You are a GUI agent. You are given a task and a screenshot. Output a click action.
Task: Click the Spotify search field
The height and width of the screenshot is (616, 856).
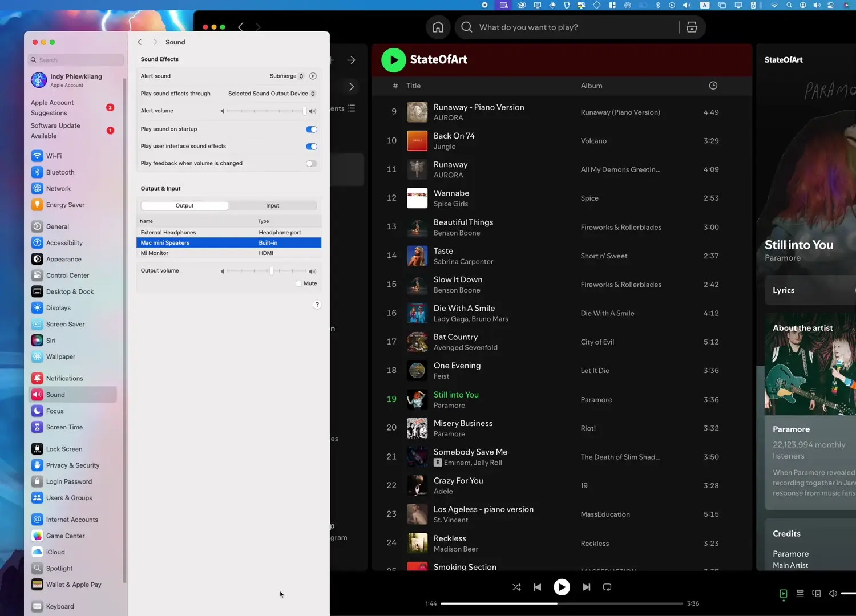point(571,27)
